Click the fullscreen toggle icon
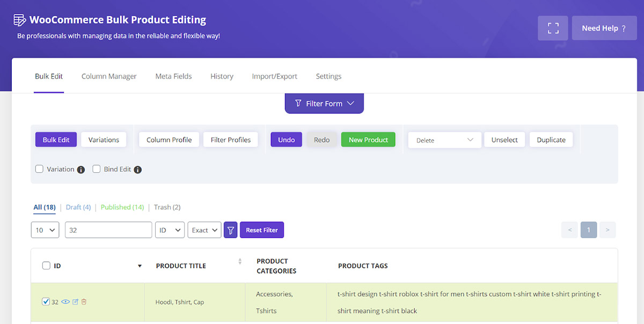 (x=553, y=28)
